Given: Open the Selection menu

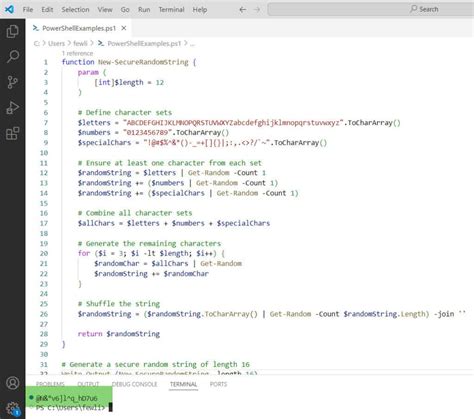Looking at the screenshot, I should pos(75,10).
